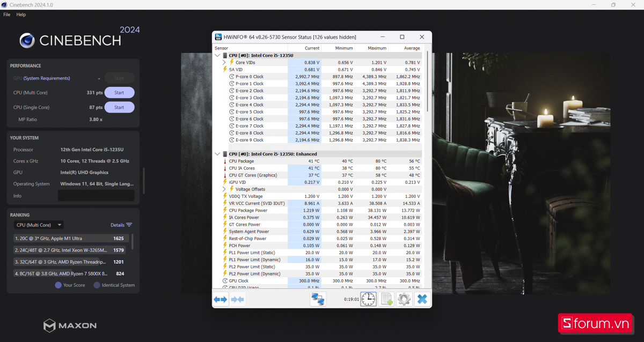Click the Details link in Ranking
This screenshot has width=644, height=342.
pos(118,225)
